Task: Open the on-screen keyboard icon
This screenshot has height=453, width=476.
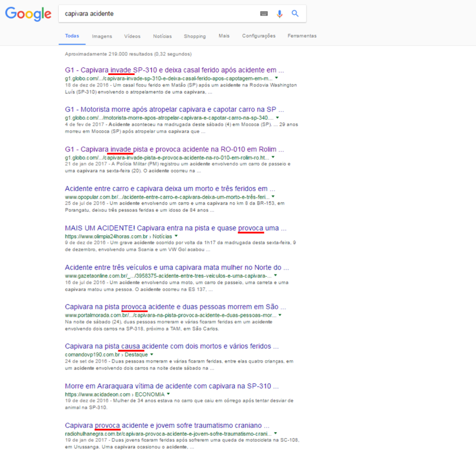Action: tap(264, 13)
